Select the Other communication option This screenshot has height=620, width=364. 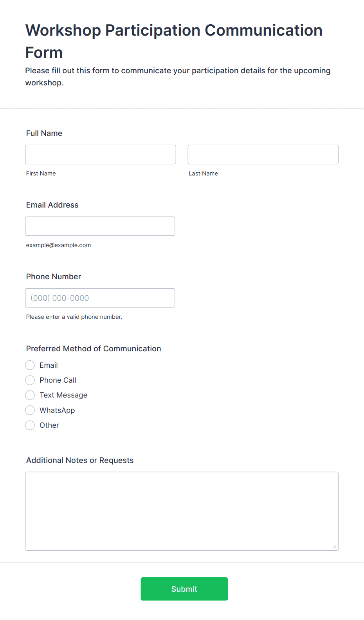tap(30, 425)
